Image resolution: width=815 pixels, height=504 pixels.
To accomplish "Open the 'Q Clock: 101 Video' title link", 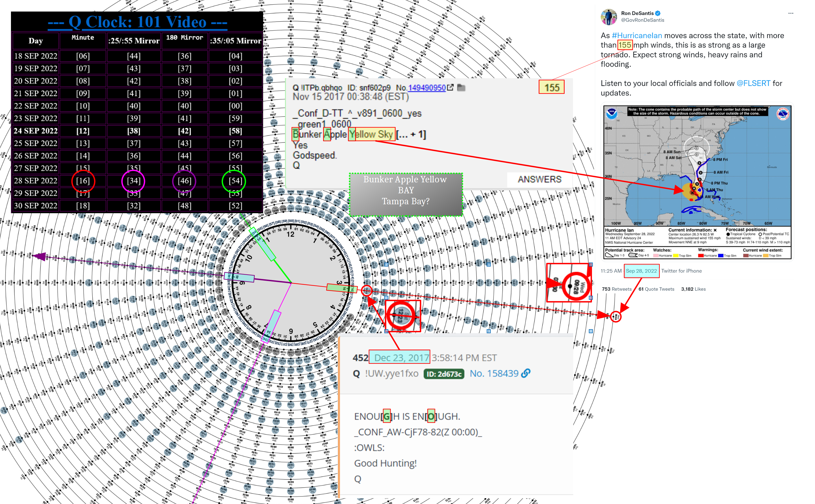I will click(x=137, y=22).
